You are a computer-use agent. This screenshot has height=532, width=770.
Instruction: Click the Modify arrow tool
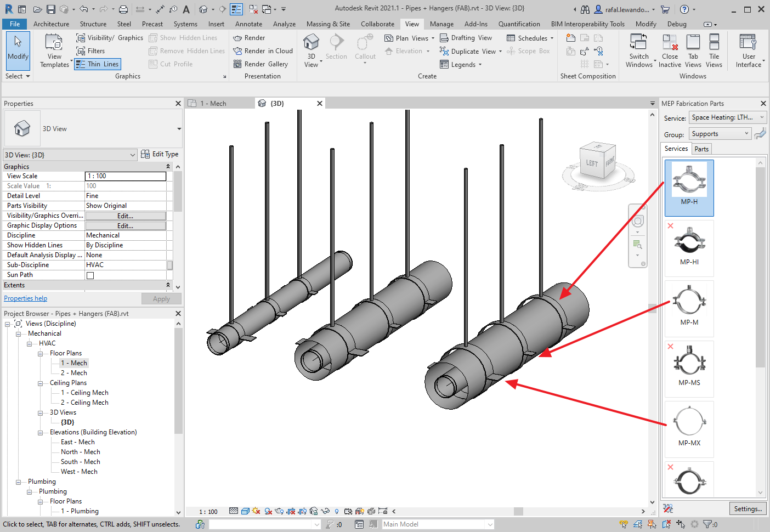click(x=18, y=50)
